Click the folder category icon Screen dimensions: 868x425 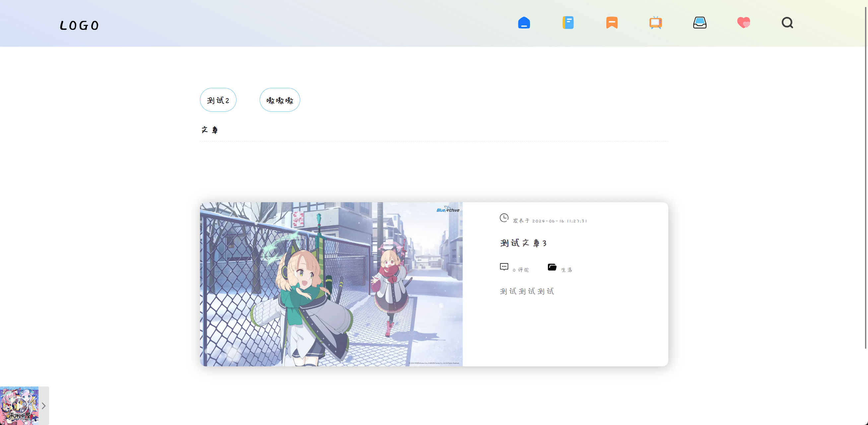click(x=552, y=267)
